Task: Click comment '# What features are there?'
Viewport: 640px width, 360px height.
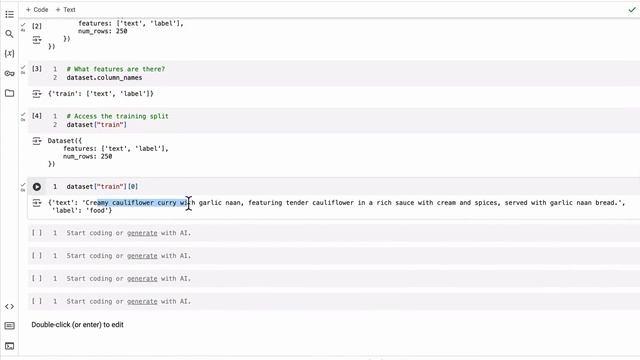Action: [x=116, y=69]
